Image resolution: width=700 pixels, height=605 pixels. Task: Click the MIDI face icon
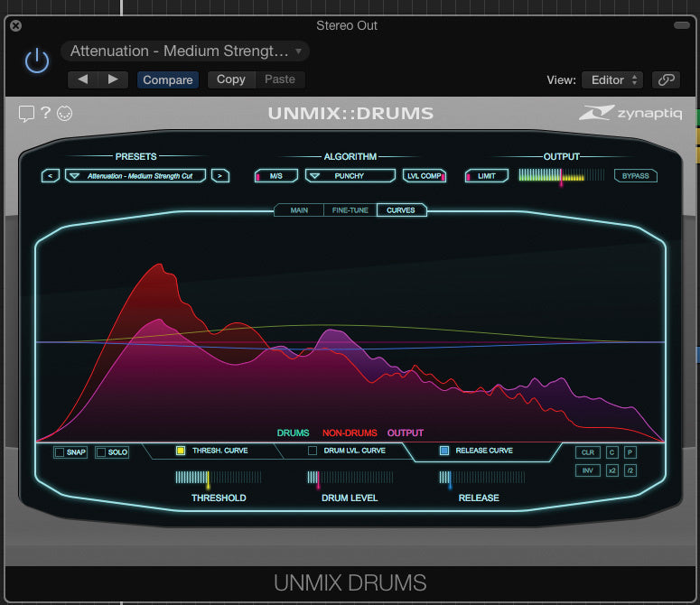[64, 114]
